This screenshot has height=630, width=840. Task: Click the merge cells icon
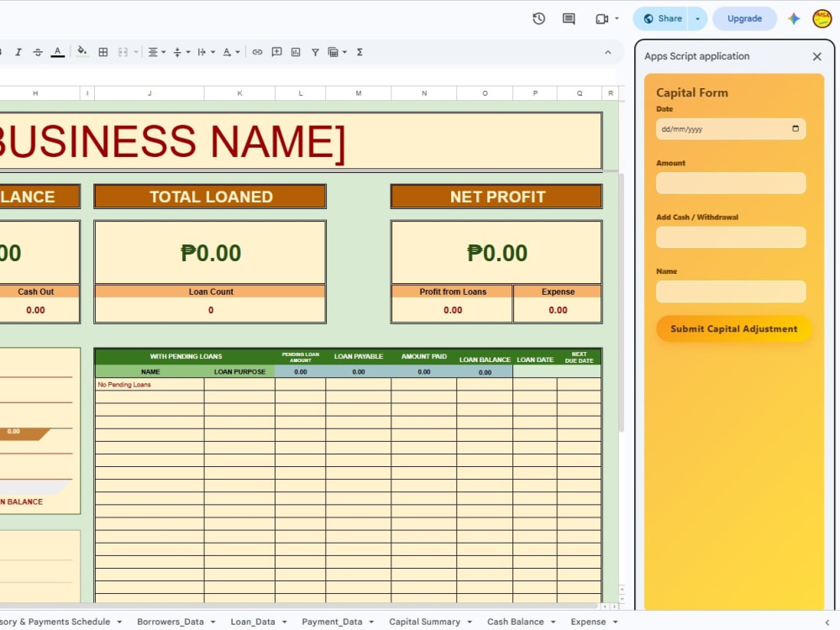point(123,52)
